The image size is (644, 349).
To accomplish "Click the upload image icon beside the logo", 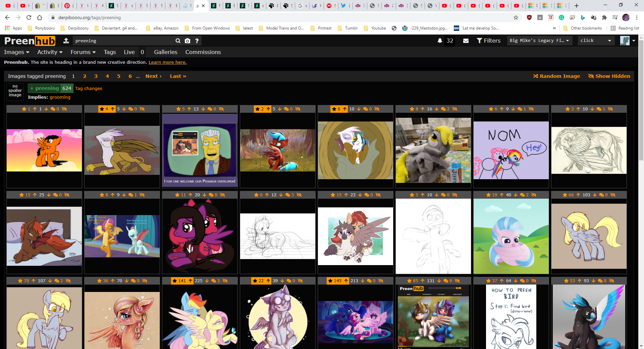I will point(66,41).
